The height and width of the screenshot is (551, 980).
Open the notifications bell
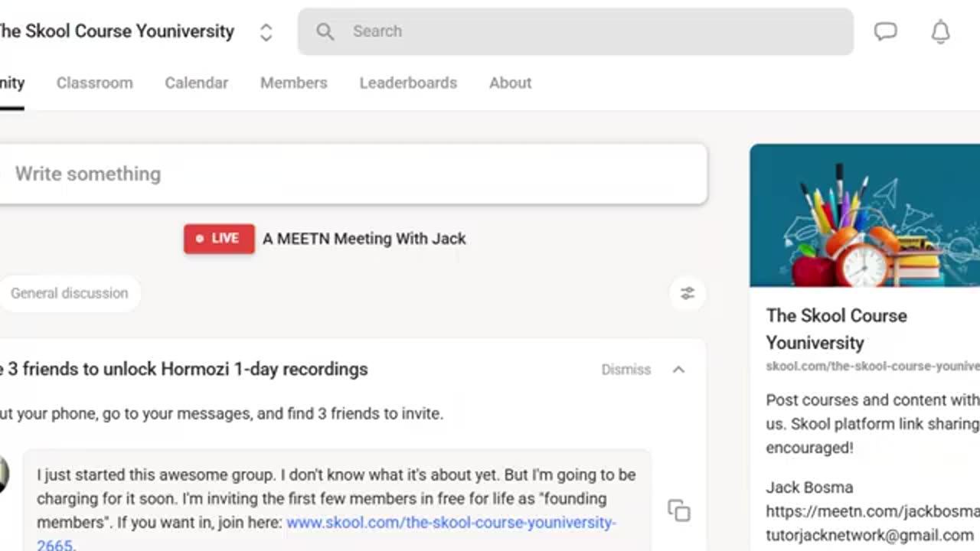940,31
